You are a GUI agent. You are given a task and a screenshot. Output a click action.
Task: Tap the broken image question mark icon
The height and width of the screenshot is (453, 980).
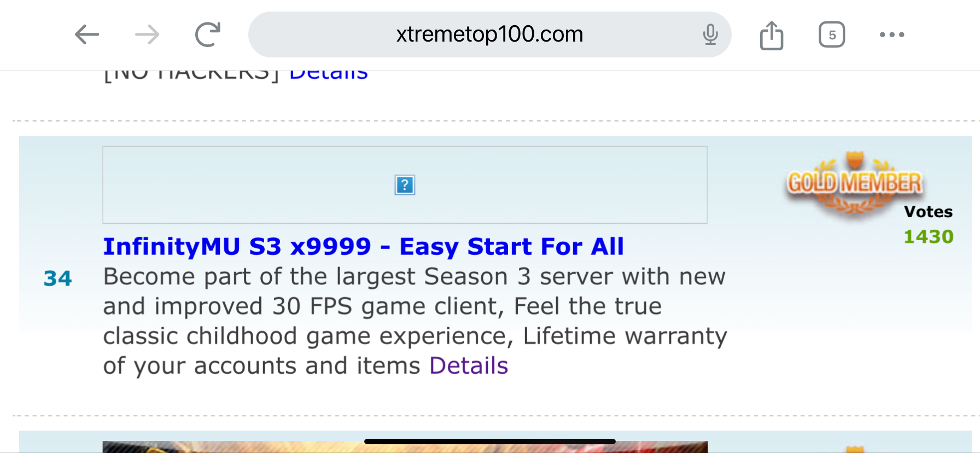point(405,185)
